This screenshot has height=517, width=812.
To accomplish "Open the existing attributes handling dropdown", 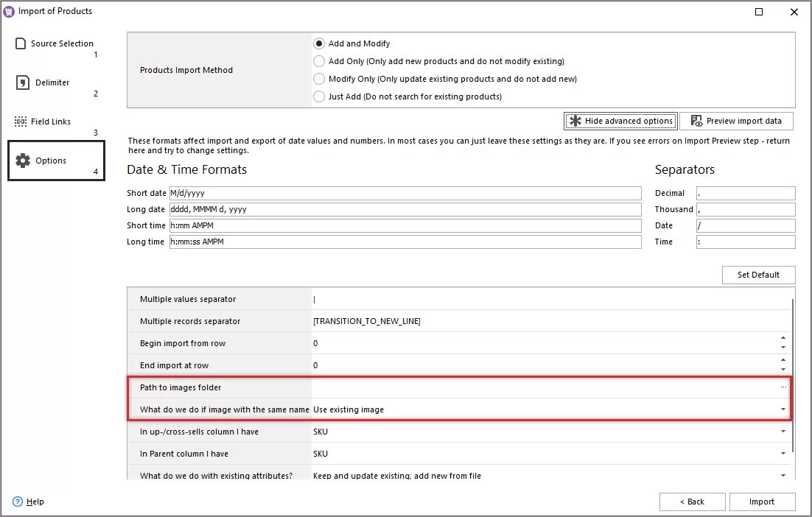I will (783, 475).
